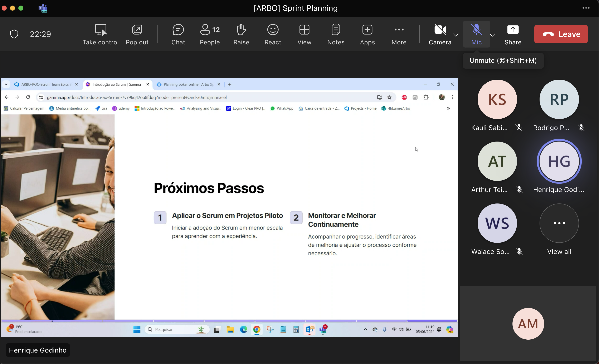Leave the meeting
The width and height of the screenshot is (599, 364).
[561, 34]
